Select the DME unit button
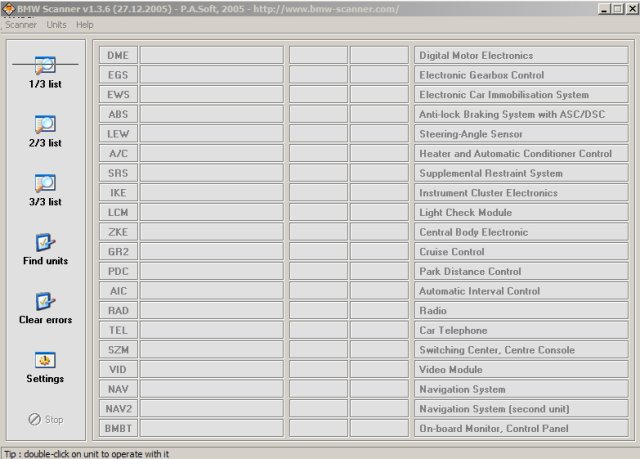This screenshot has height=459, width=640. pyautogui.click(x=118, y=55)
